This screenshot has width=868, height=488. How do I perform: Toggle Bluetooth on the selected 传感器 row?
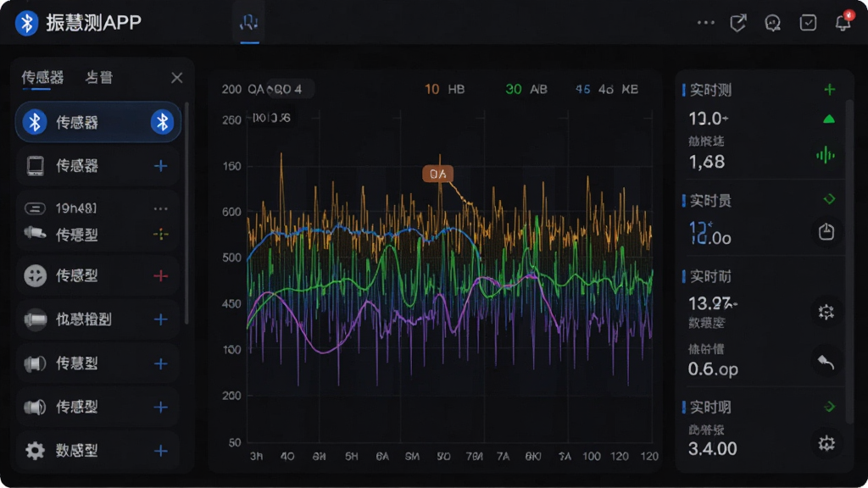tap(162, 122)
